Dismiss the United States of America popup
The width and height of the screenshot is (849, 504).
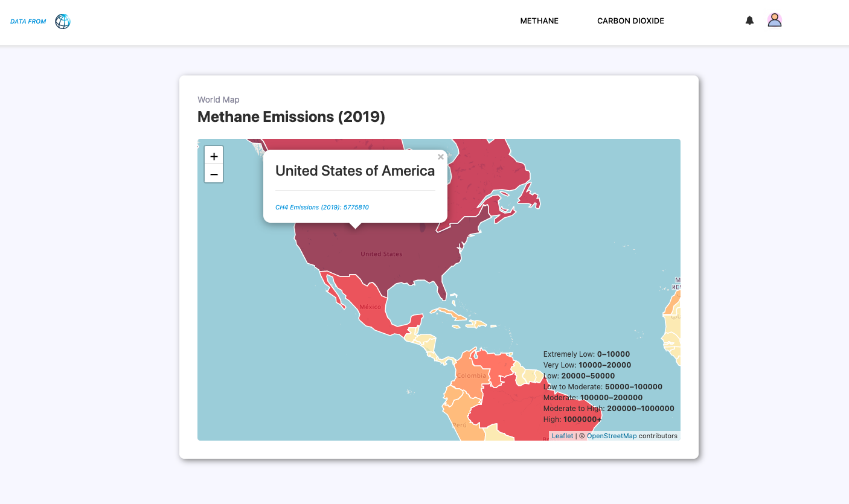click(440, 156)
